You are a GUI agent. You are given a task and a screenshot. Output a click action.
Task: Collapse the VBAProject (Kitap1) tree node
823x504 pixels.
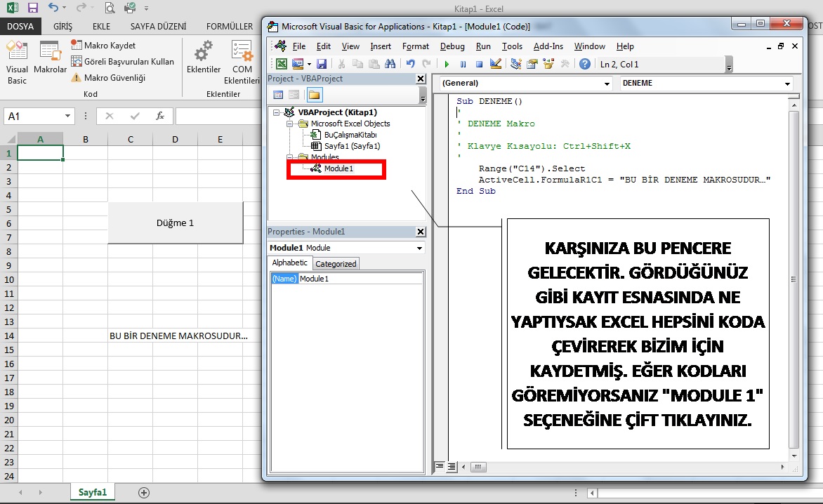click(x=276, y=112)
